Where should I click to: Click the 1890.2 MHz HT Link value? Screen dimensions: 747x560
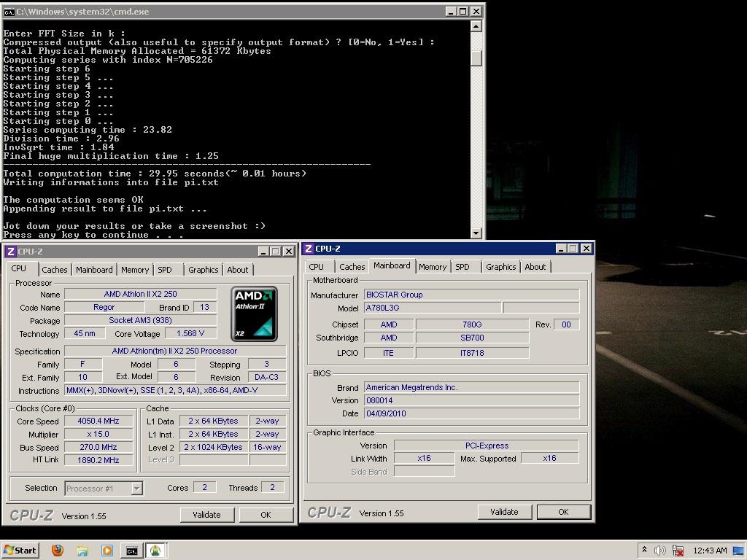[98, 460]
